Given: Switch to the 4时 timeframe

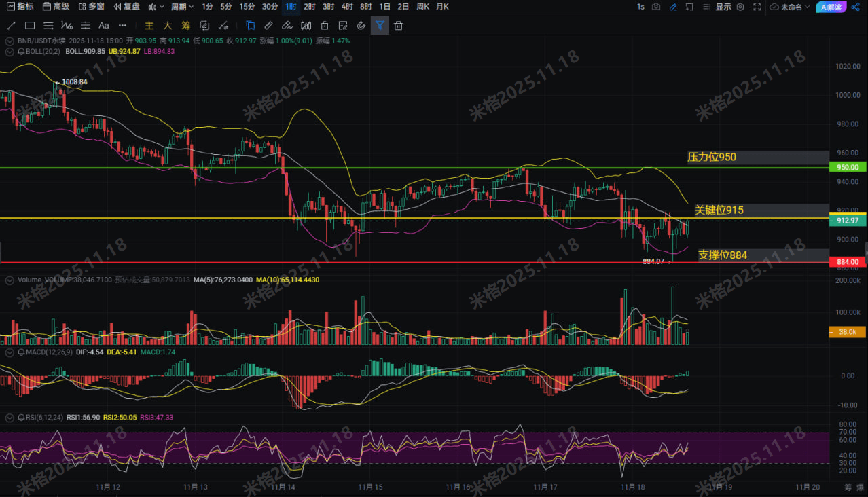Looking at the screenshot, I should click(x=347, y=7).
